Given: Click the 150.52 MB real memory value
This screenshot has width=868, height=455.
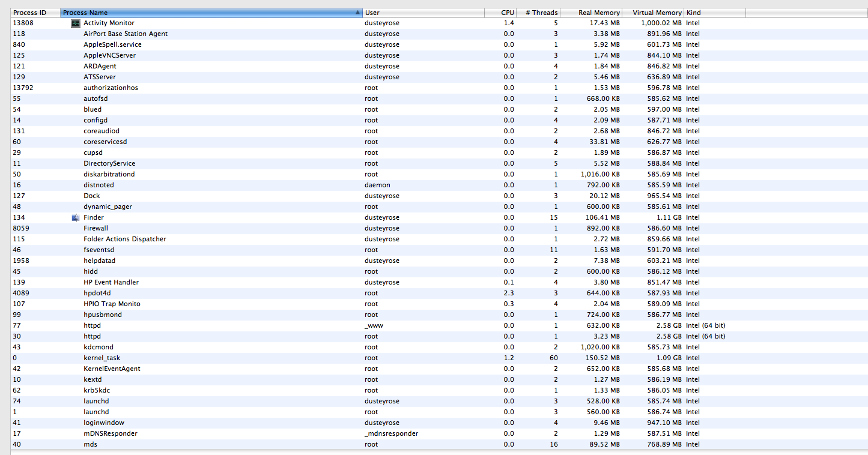Looking at the screenshot, I should 601,358.
